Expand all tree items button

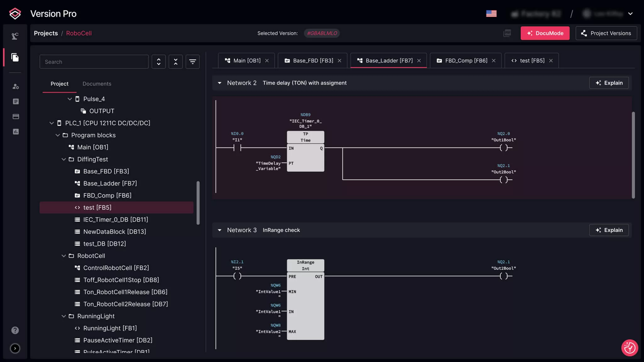pyautogui.click(x=158, y=62)
